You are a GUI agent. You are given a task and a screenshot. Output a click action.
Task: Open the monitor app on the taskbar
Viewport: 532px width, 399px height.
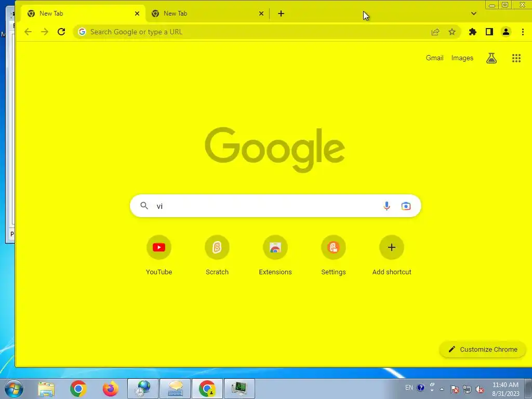coord(240,389)
